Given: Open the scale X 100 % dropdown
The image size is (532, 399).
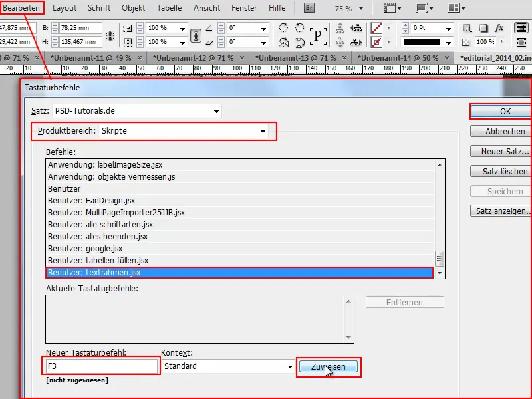Looking at the screenshot, I should [182, 29].
